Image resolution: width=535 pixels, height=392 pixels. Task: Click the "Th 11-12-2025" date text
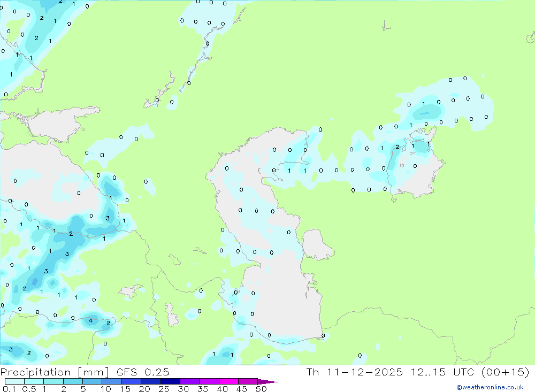coord(355,372)
